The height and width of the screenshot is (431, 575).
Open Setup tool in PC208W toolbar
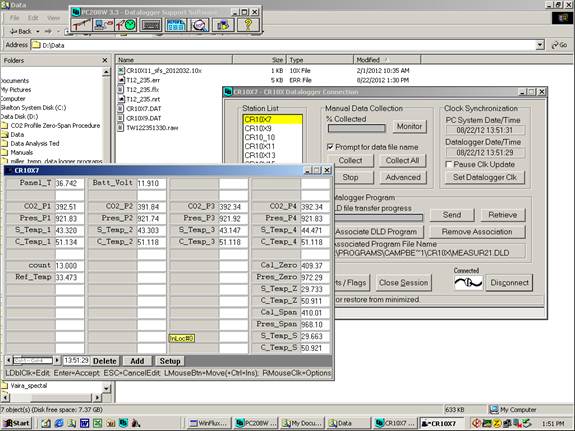coord(81,25)
